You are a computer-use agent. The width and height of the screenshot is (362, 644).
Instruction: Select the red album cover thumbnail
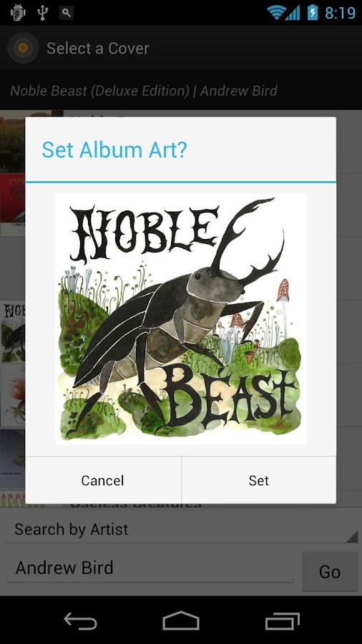tap(12, 205)
